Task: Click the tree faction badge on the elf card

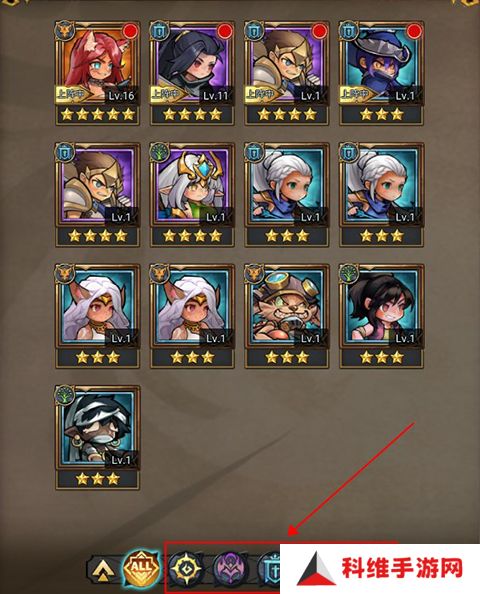Action: pos(159,152)
